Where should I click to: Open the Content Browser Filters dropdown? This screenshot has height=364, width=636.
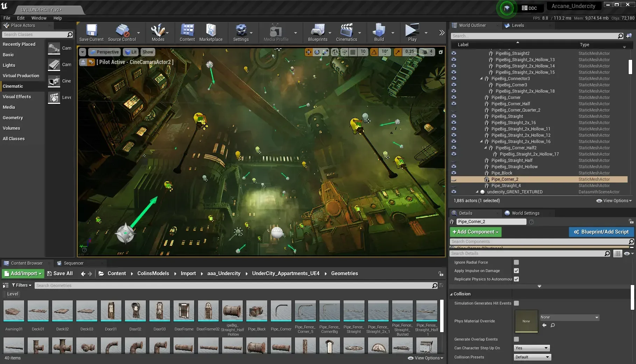(x=22, y=285)
